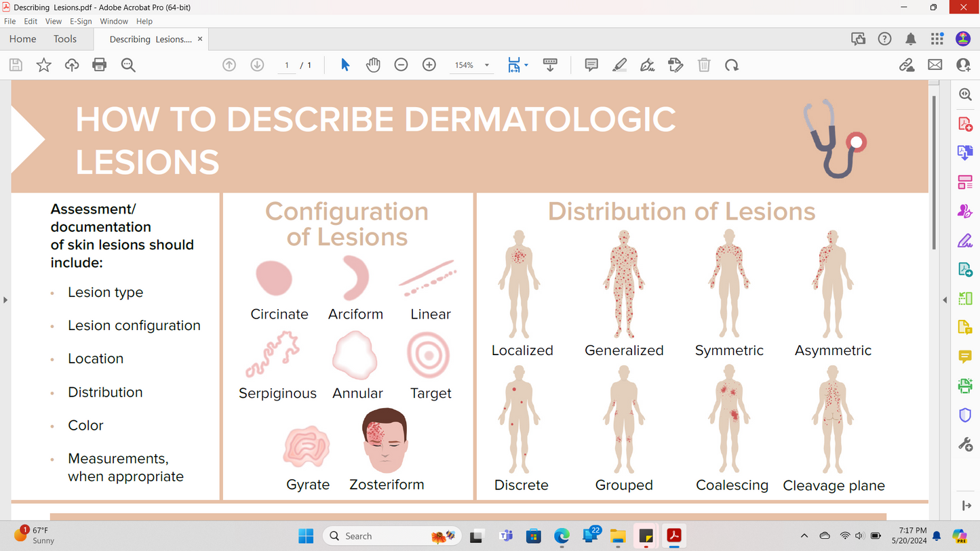Open Microsoft Teams from the taskbar
The width and height of the screenshot is (980, 551).
(506, 536)
